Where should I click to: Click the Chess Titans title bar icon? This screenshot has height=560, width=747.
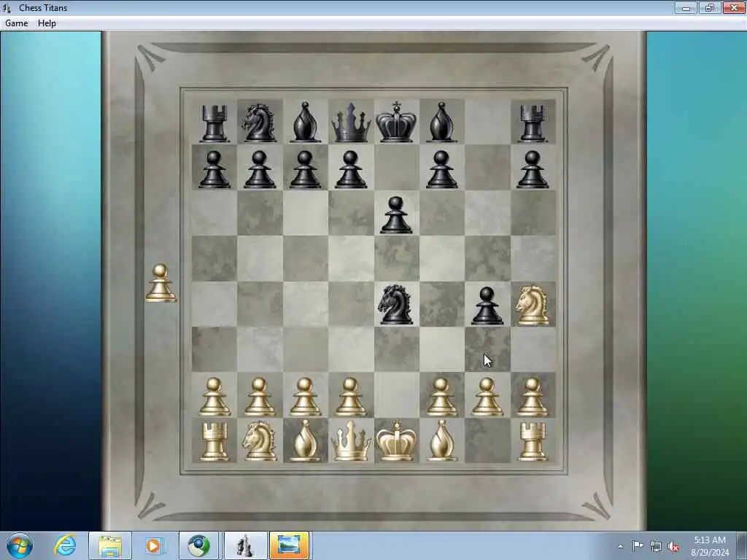click(6, 7)
